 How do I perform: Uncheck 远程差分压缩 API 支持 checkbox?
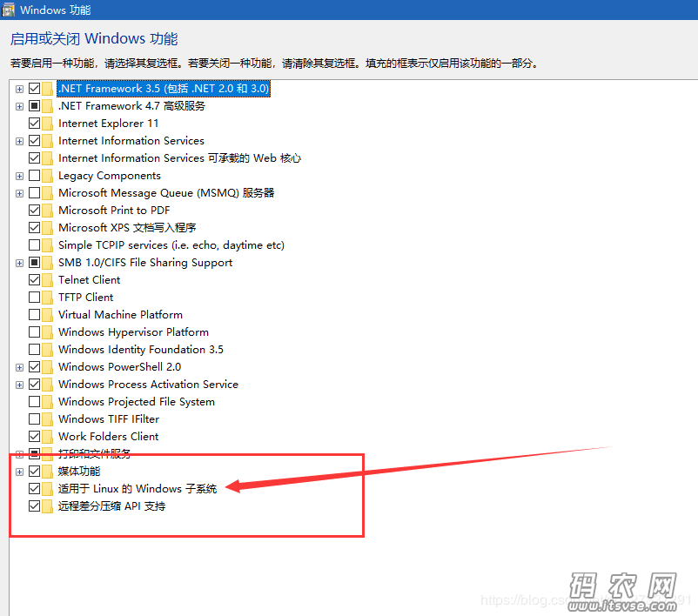pyautogui.click(x=34, y=506)
